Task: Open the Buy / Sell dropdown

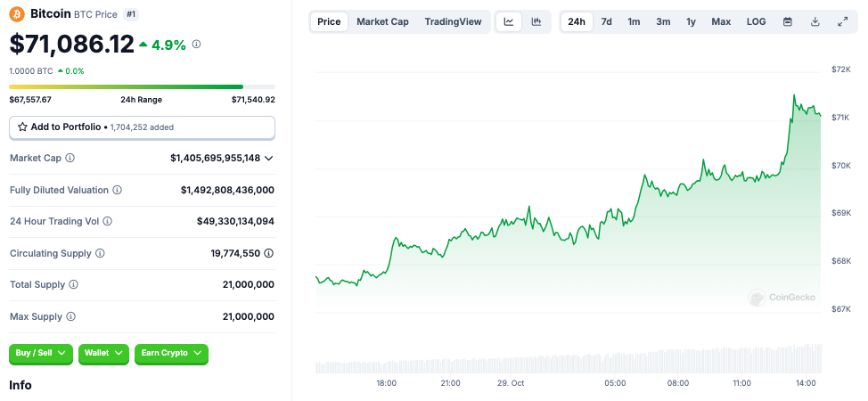Action: pos(41,354)
